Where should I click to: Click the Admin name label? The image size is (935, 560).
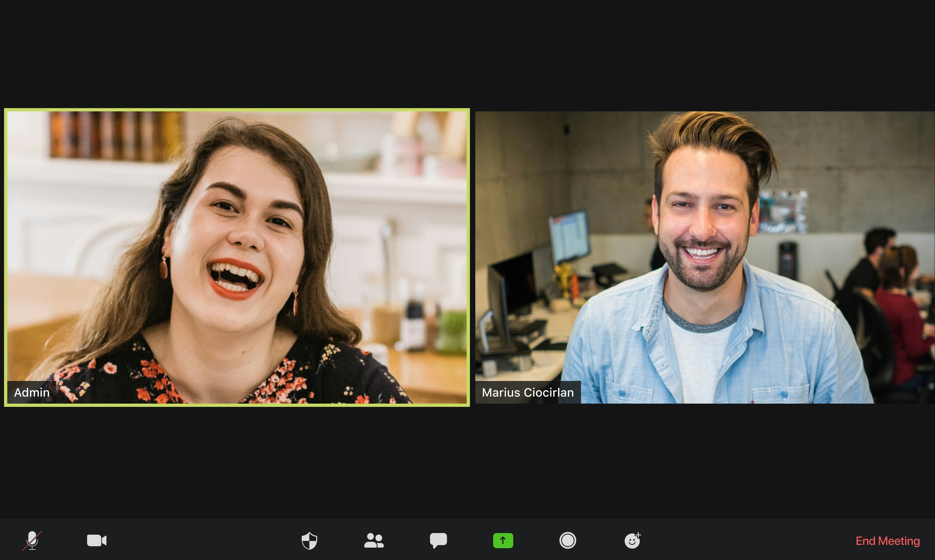[32, 393]
